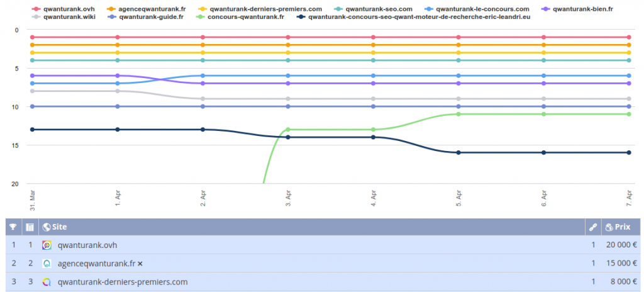The width and height of the screenshot is (644, 292).
Task: Click the blue qwanturank-le-concours.com point on 2. Apr
Action: [203, 76]
